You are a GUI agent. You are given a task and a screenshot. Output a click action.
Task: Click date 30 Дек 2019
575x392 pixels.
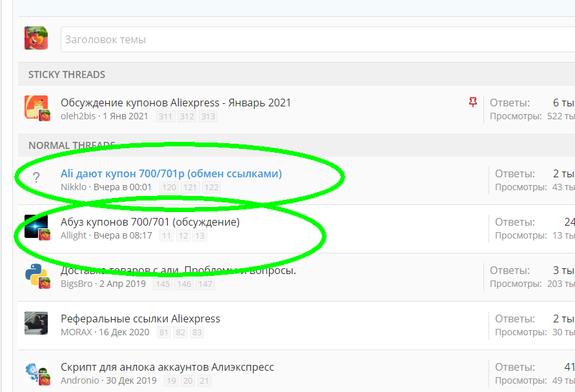click(131, 380)
